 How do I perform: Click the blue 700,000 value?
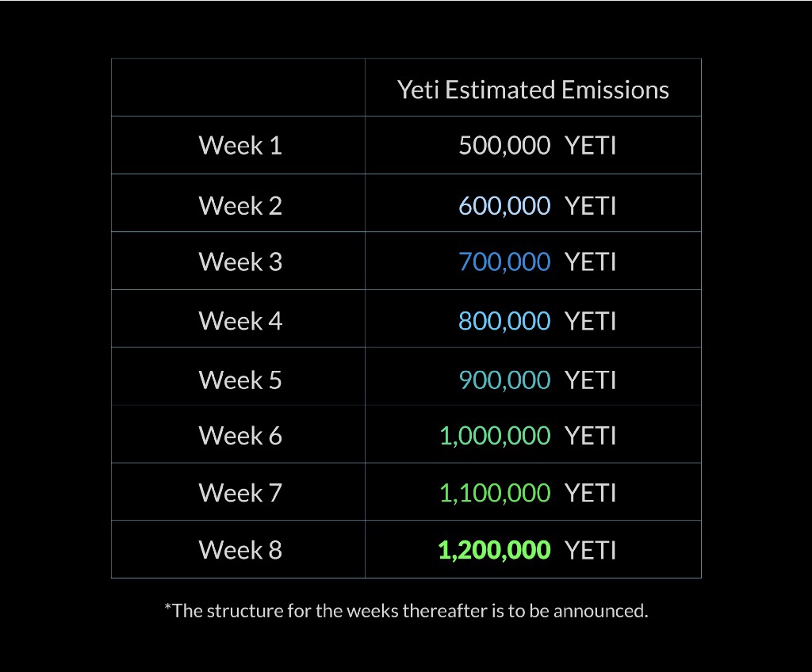[504, 262]
